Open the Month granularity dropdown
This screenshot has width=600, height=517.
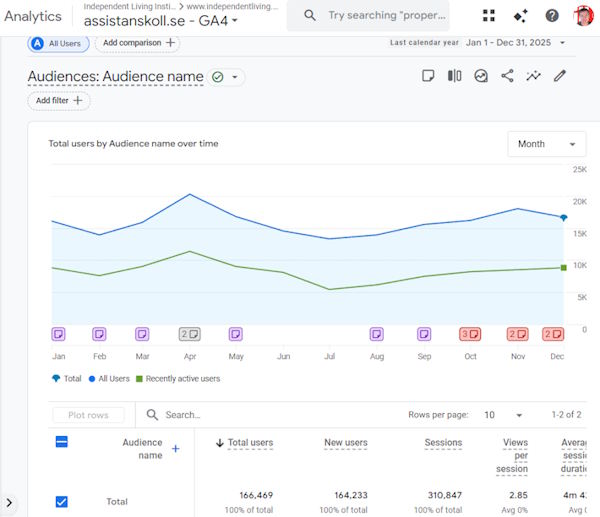click(547, 144)
